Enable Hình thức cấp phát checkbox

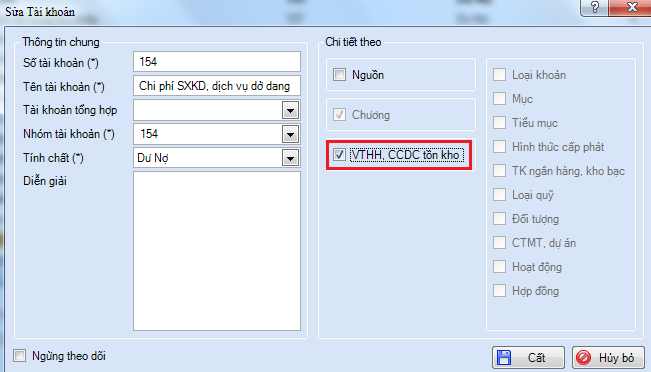(x=499, y=147)
